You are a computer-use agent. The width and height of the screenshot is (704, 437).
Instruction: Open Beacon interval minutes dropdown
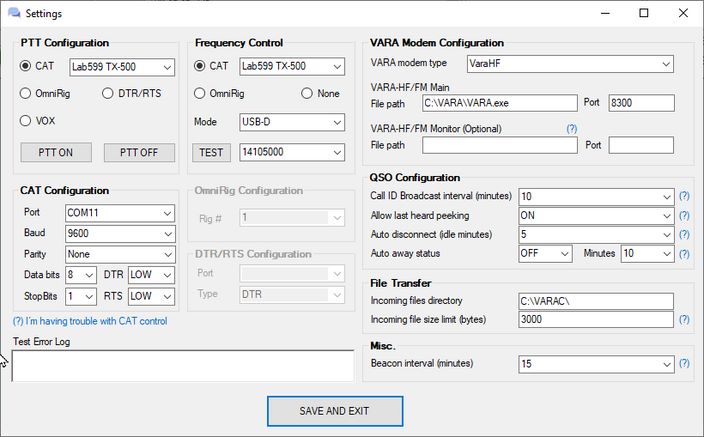pos(596,364)
